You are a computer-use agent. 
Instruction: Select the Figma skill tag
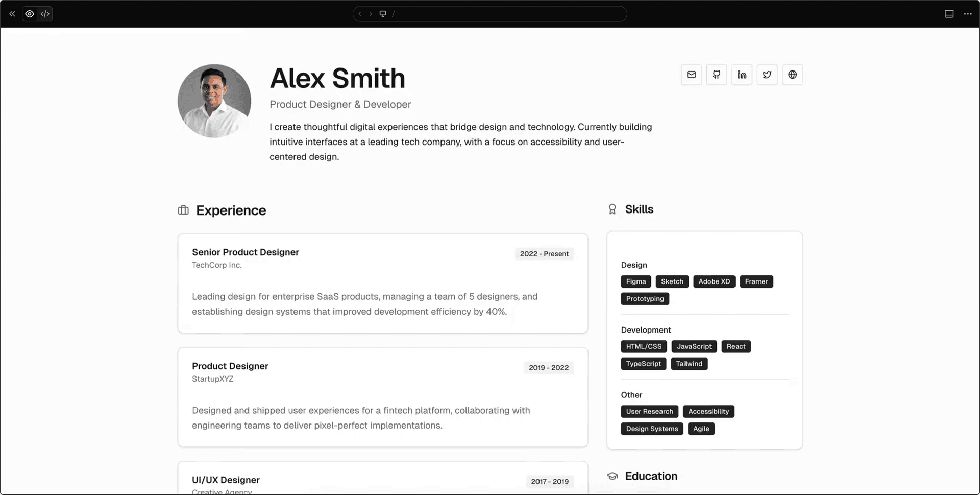[636, 281]
